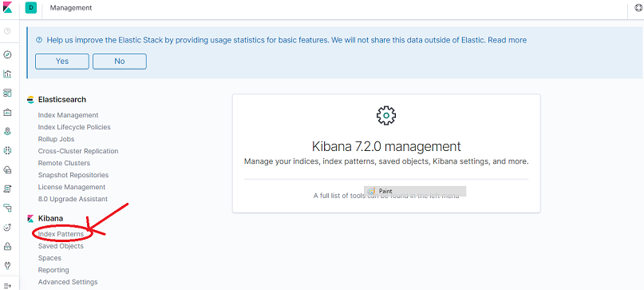Open the space selector D avatar
Viewport: 644px width, 290px height.
tap(31, 7)
